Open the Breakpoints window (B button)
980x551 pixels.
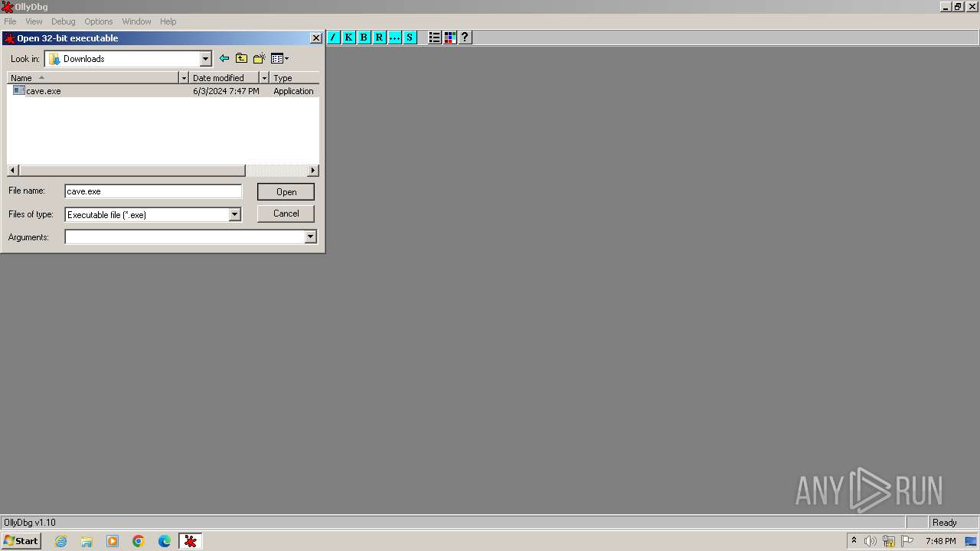(364, 37)
